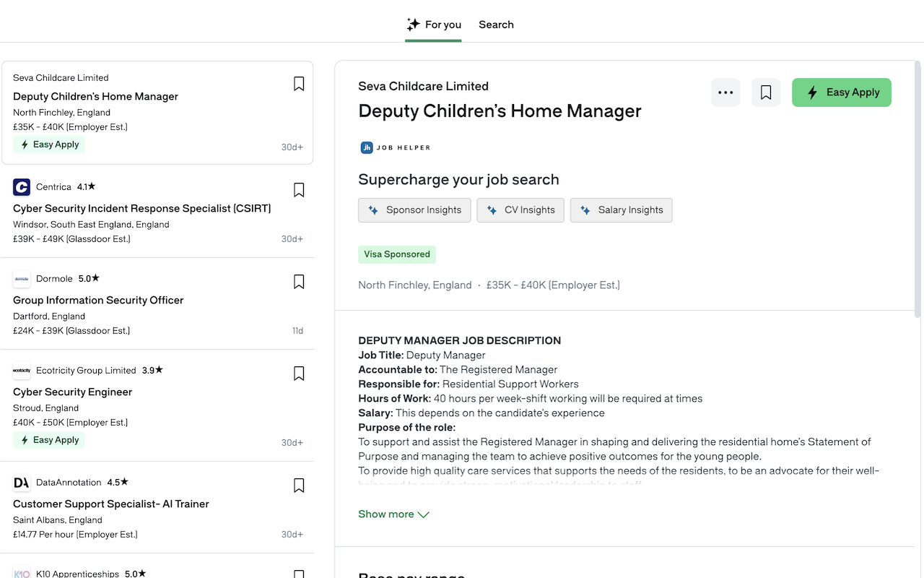The height and width of the screenshot is (578, 924).
Task: Click the K10 Apprenticeships logo
Action: click(x=22, y=573)
